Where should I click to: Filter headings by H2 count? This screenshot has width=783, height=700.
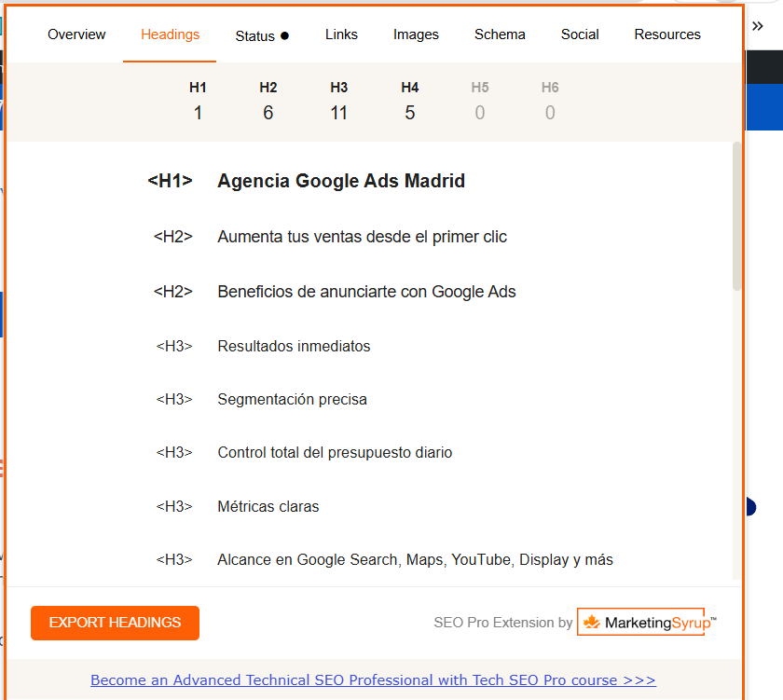(x=268, y=102)
